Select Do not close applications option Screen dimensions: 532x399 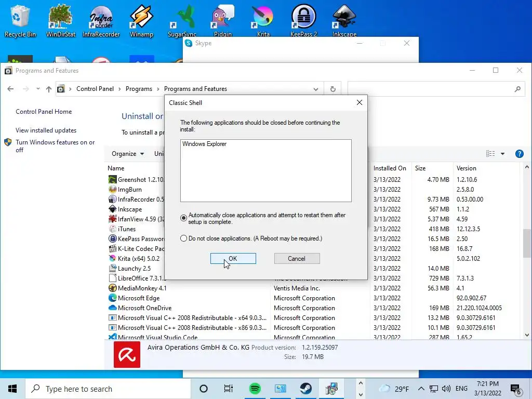point(183,238)
